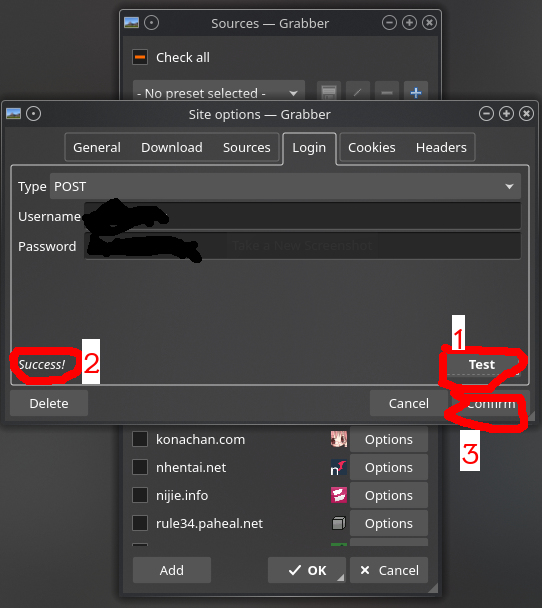Image resolution: width=542 pixels, height=608 pixels.
Task: Click into the Username input field
Action: click(302, 216)
